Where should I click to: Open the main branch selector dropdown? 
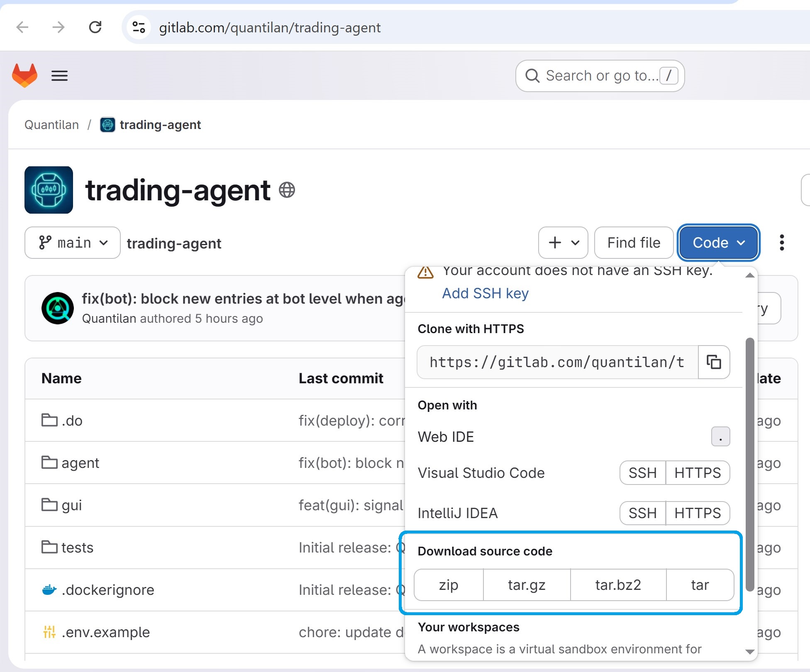(x=73, y=243)
